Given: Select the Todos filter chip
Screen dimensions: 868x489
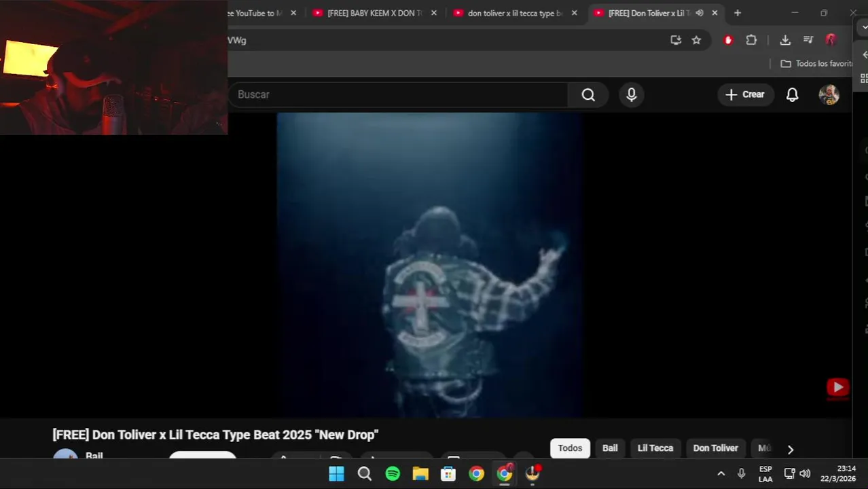Looking at the screenshot, I should point(570,448).
